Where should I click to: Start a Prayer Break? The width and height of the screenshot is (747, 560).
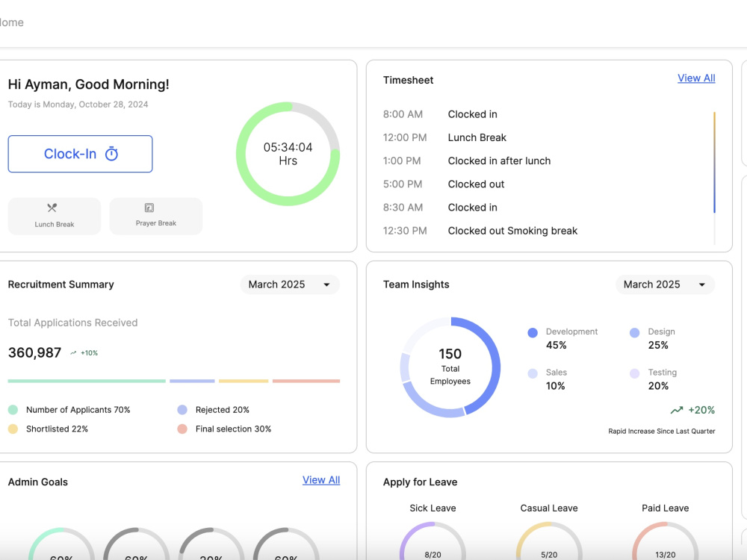[156, 217]
